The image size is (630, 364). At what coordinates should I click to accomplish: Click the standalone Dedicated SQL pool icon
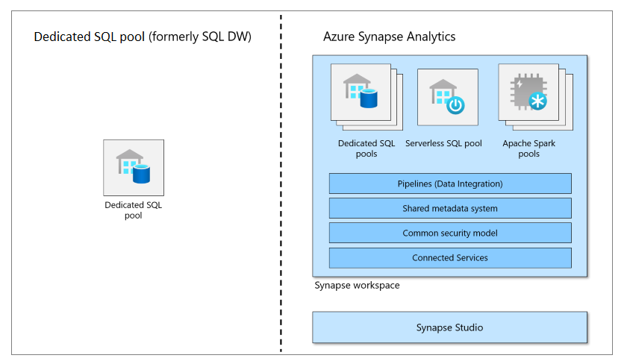[134, 167]
